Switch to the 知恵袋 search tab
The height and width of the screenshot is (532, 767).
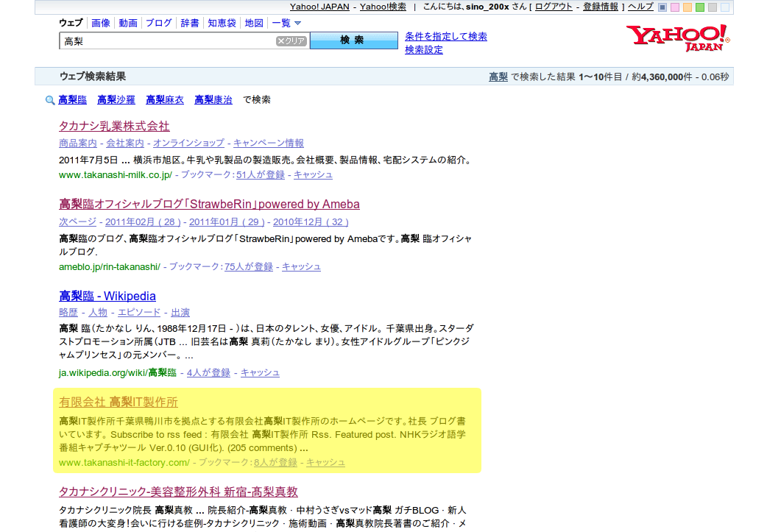point(222,23)
